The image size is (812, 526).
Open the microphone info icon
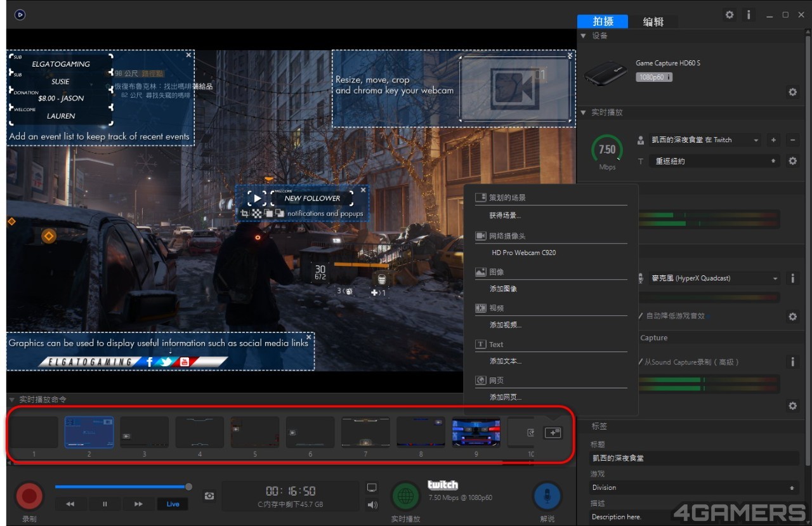tap(792, 279)
